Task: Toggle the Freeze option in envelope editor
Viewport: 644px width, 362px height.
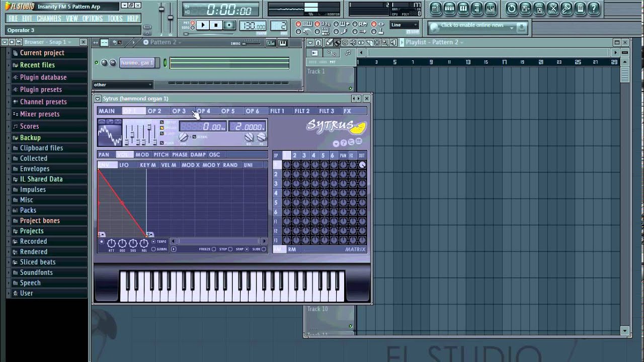Action: pos(214,249)
